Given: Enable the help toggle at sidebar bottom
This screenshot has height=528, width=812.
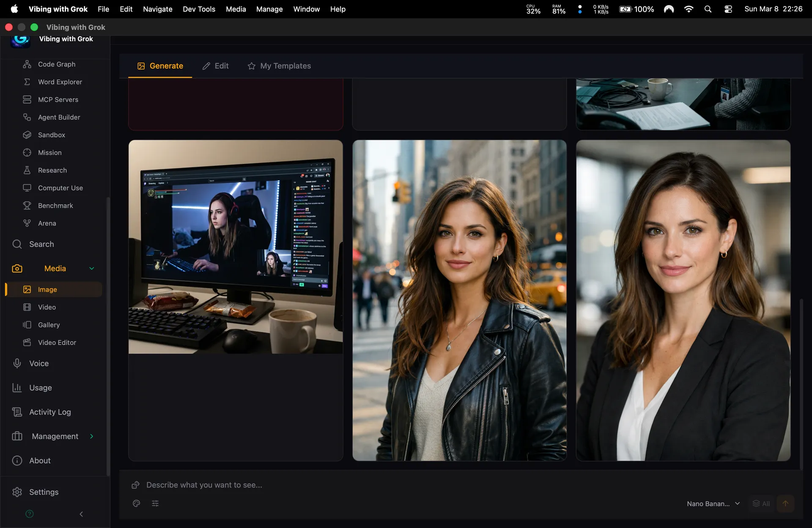Looking at the screenshot, I should click(x=29, y=514).
